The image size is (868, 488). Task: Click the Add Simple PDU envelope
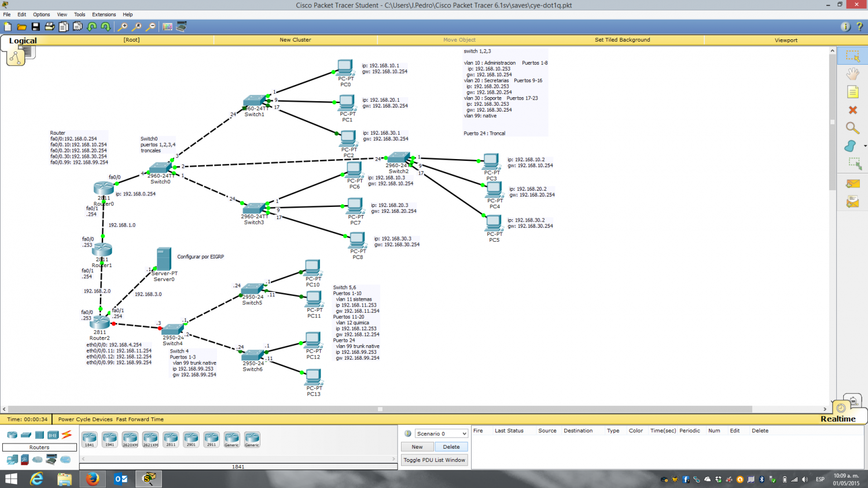pyautogui.click(x=852, y=184)
